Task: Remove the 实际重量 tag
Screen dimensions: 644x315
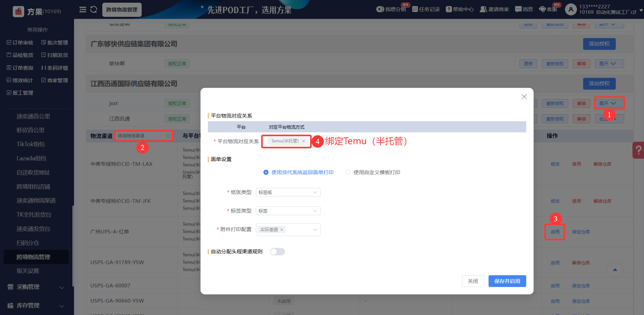Action: click(x=282, y=230)
